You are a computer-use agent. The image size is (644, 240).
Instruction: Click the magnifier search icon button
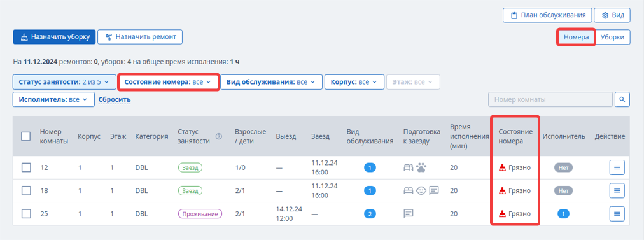coord(622,99)
